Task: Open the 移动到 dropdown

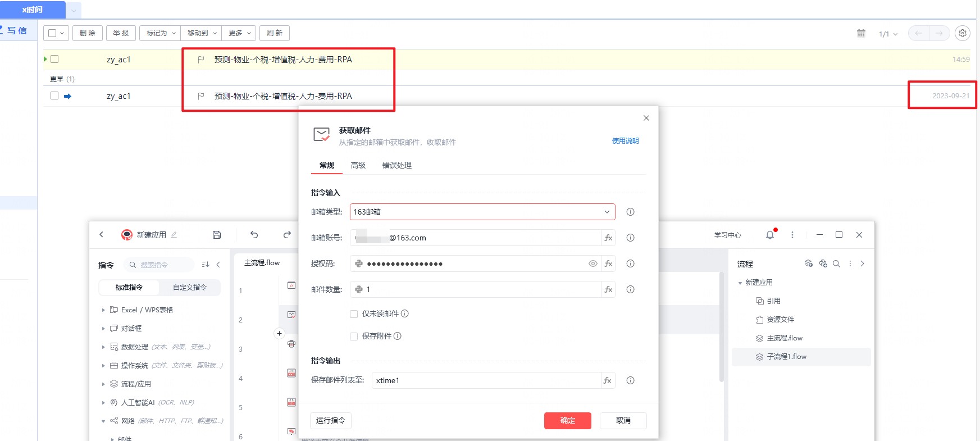Action: 202,33
